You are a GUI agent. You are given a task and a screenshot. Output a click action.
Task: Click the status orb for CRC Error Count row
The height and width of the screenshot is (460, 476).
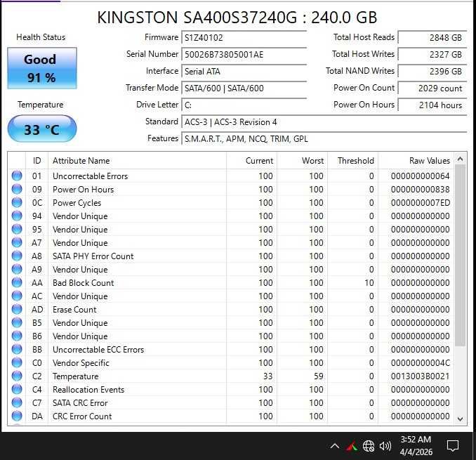17,416
